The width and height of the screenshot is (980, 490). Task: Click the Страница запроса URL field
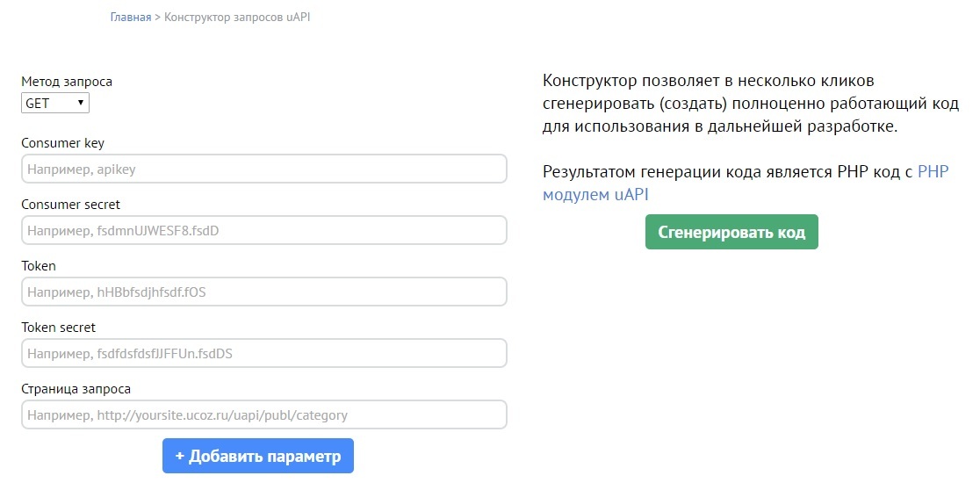263,414
